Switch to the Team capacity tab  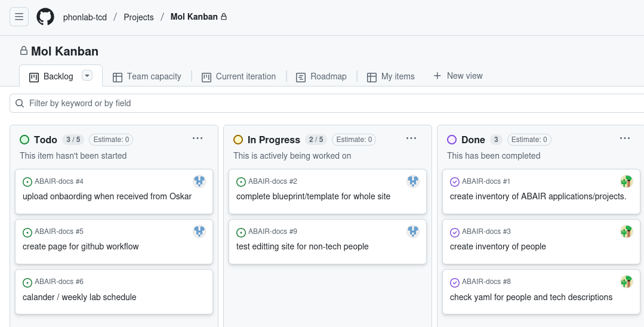point(147,76)
